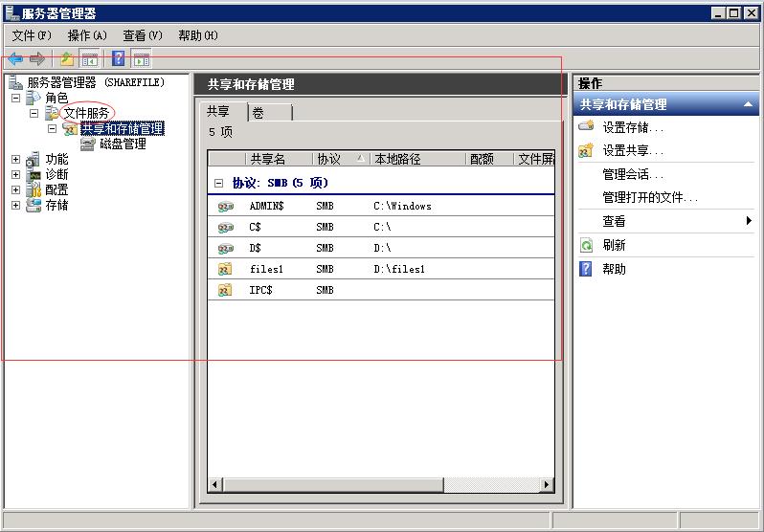The height and width of the screenshot is (532, 764).
Task: Expand the 诊断 tree node
Action: point(15,174)
